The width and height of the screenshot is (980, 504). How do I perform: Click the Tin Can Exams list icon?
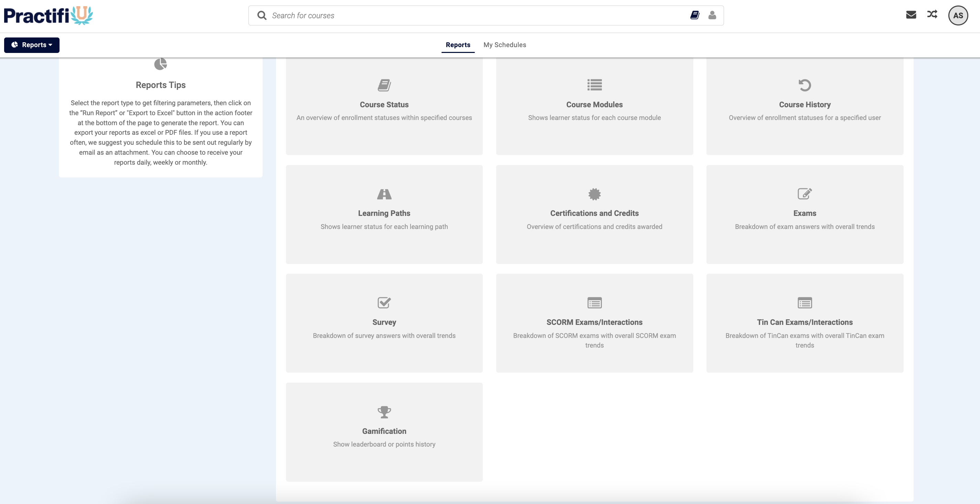pyautogui.click(x=805, y=303)
